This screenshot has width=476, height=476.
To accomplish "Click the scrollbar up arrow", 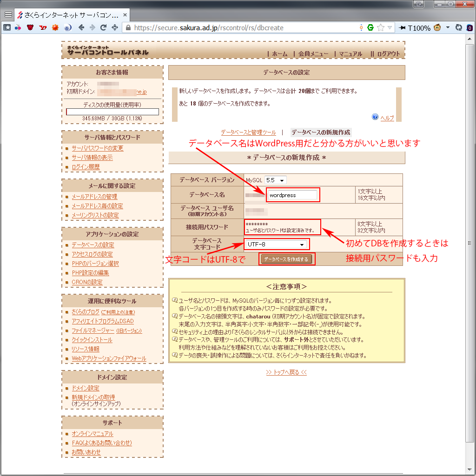I will point(469,39).
